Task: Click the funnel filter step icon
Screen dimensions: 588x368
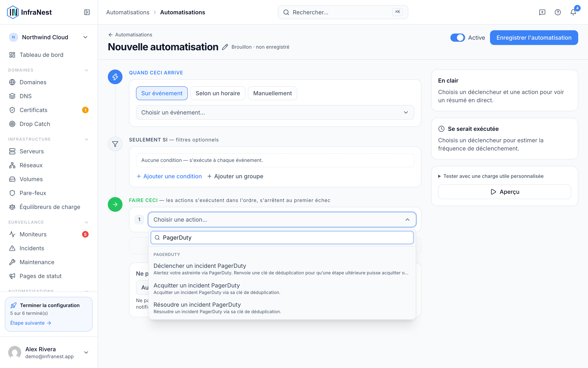Action: (115, 144)
